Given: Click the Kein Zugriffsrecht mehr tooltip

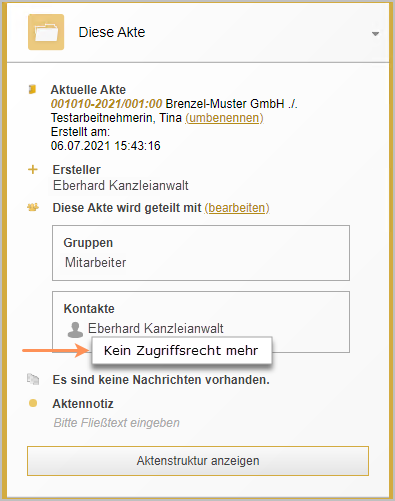Looking at the screenshot, I should click(x=182, y=350).
